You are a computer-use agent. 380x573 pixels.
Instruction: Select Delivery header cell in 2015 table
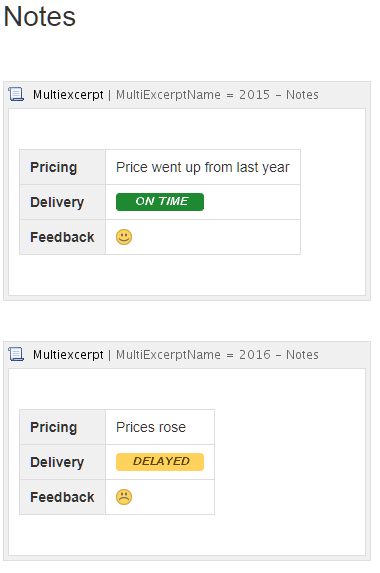click(62, 202)
